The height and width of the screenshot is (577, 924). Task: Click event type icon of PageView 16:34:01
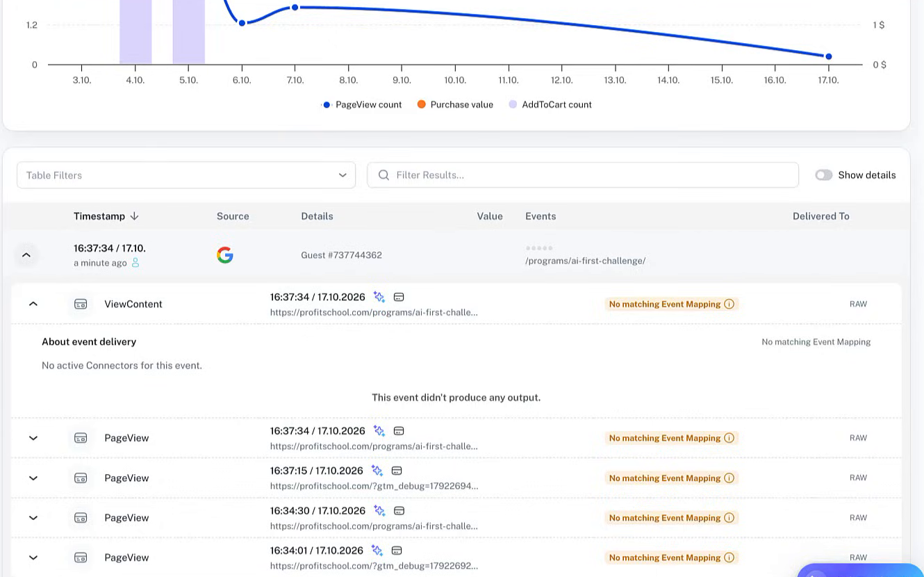pyautogui.click(x=81, y=558)
